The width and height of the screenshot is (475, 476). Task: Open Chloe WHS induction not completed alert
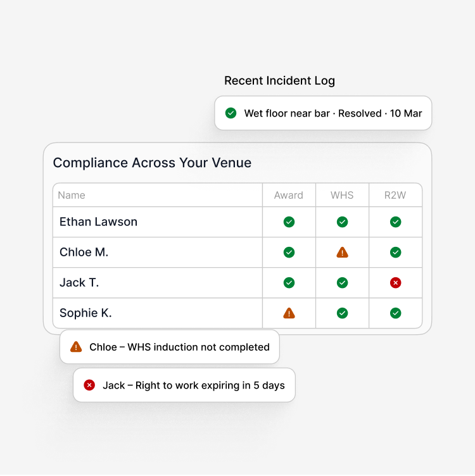tap(170, 347)
